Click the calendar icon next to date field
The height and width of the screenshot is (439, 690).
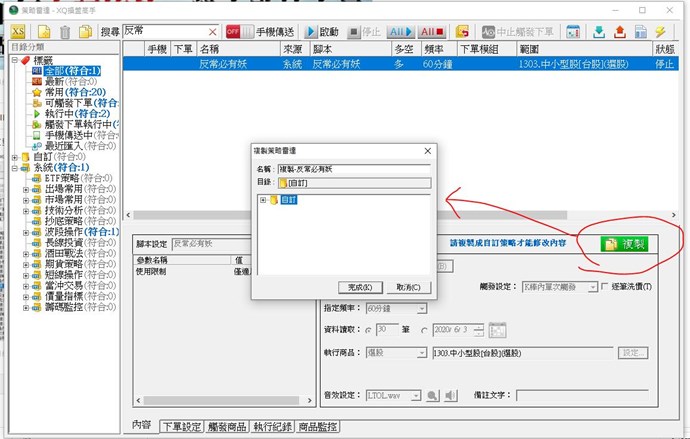click(497, 331)
